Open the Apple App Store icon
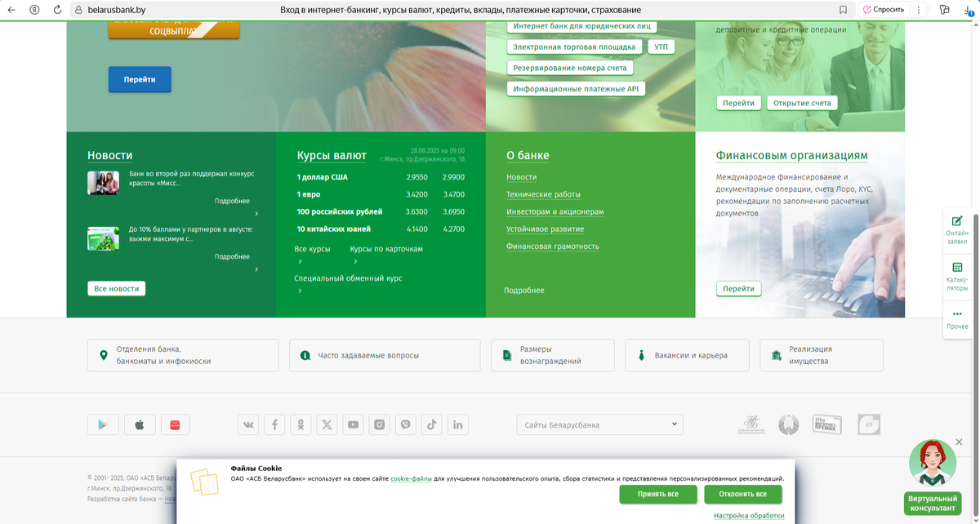The image size is (980, 524). pos(139,424)
